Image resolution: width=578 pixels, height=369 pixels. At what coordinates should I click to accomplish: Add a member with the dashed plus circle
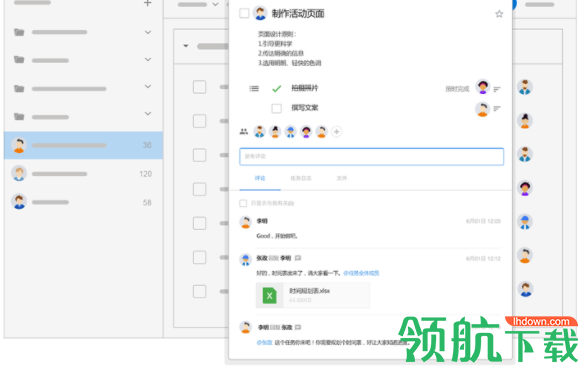(x=336, y=132)
